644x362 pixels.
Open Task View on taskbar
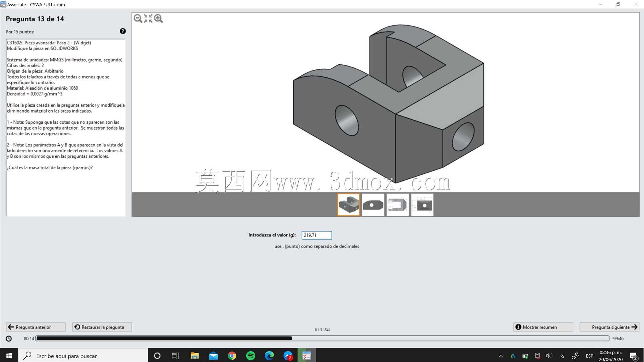(x=175, y=356)
